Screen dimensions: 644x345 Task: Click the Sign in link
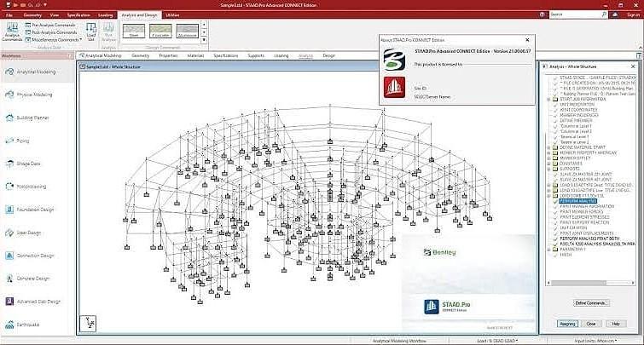[x=633, y=14]
